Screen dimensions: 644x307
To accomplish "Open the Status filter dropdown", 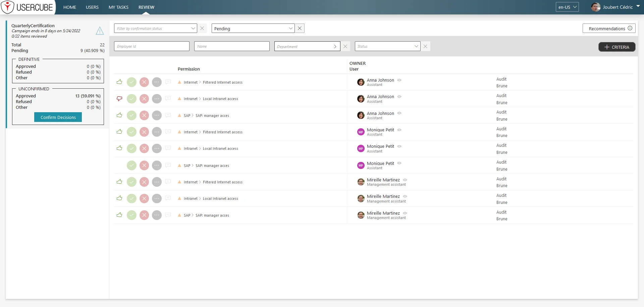I will coord(387,46).
